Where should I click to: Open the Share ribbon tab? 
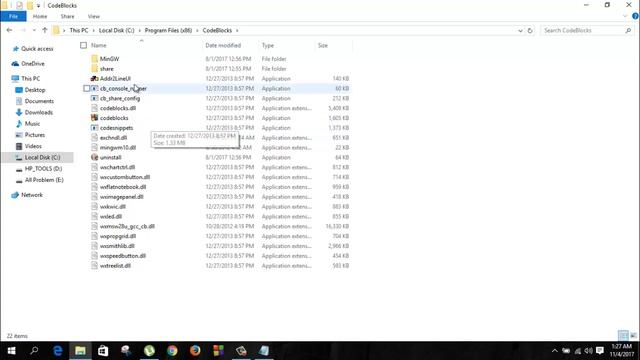pyautogui.click(x=68, y=16)
